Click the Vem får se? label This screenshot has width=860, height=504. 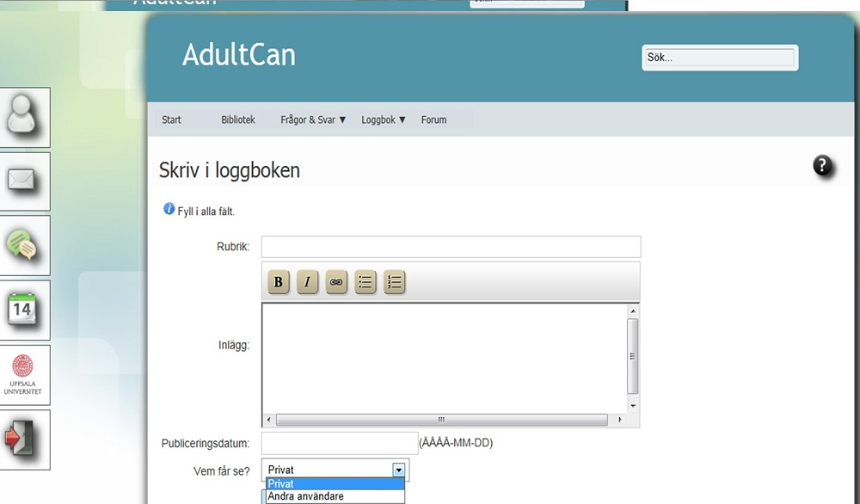[x=222, y=471]
